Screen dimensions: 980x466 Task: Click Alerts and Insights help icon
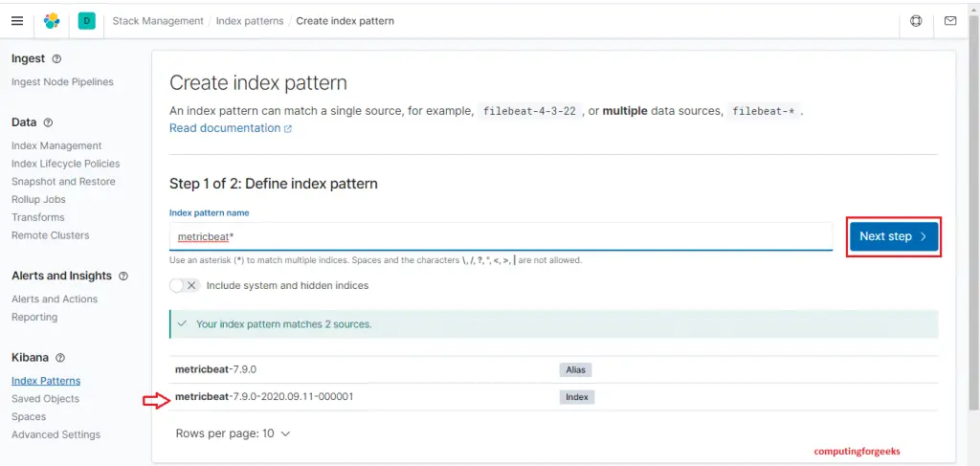coord(123,276)
